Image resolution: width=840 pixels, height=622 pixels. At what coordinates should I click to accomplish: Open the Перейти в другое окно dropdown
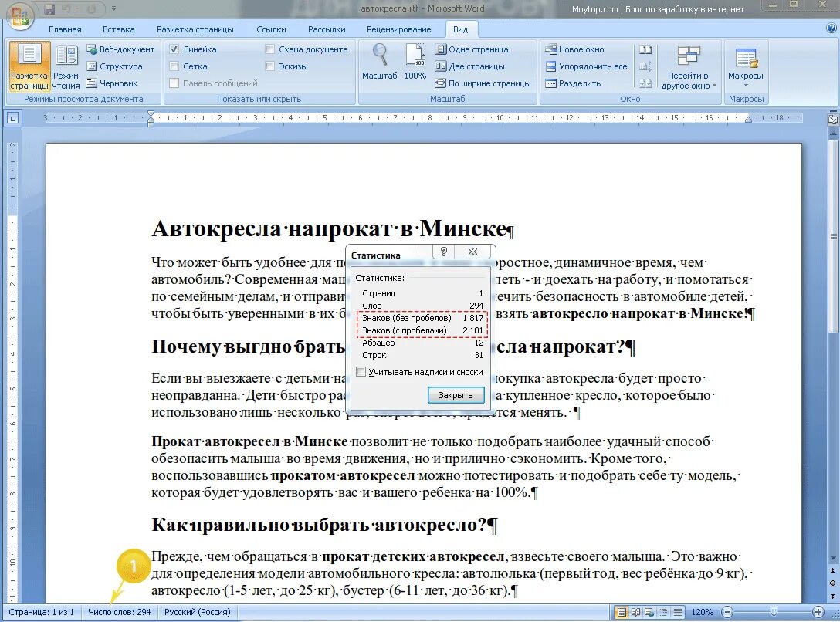coord(689,67)
